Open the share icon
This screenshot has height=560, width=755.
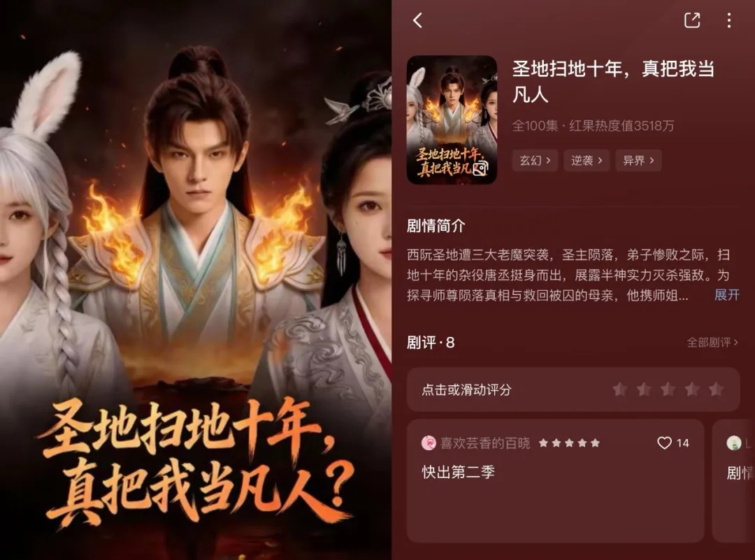pos(692,20)
